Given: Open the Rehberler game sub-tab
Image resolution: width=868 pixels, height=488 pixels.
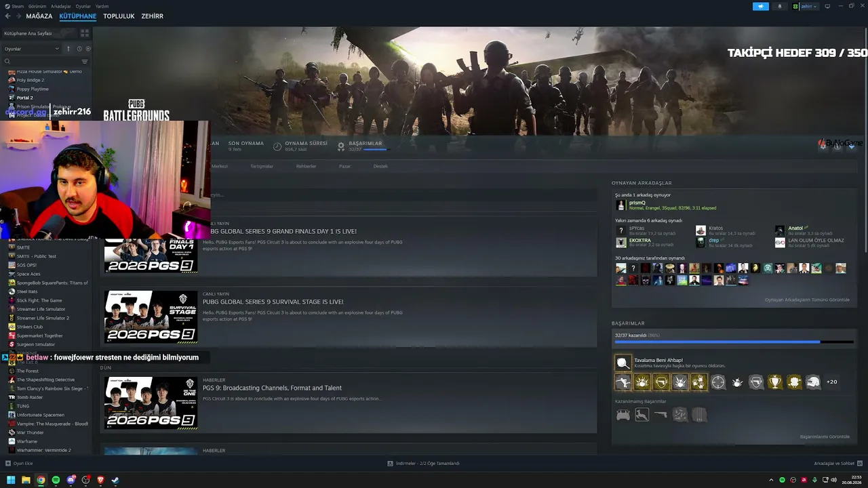Looking at the screenshot, I should [x=306, y=166].
